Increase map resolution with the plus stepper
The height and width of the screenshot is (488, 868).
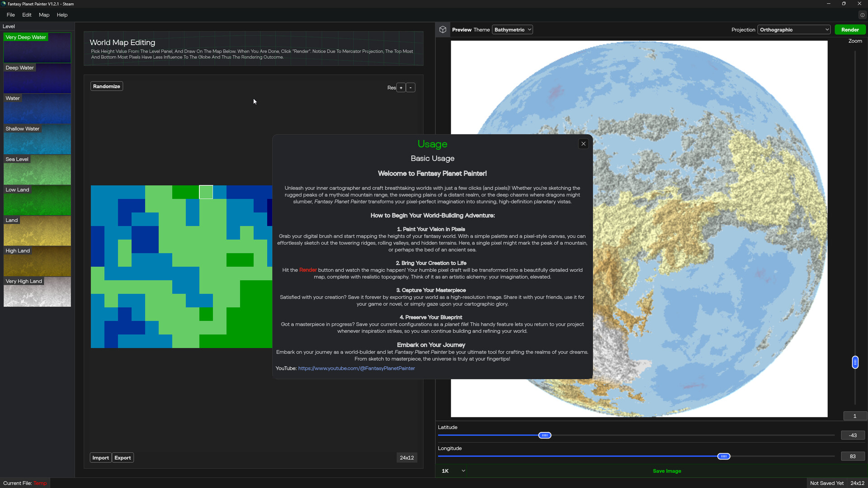pos(401,87)
